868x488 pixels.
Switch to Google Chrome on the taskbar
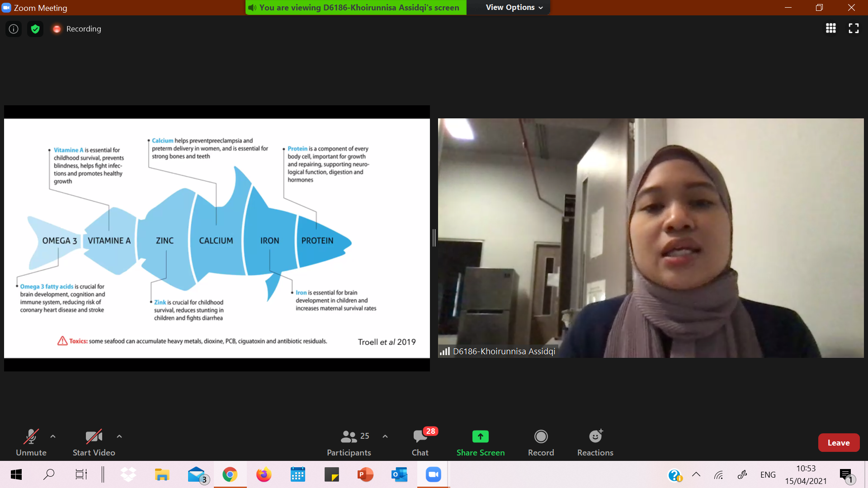click(230, 474)
